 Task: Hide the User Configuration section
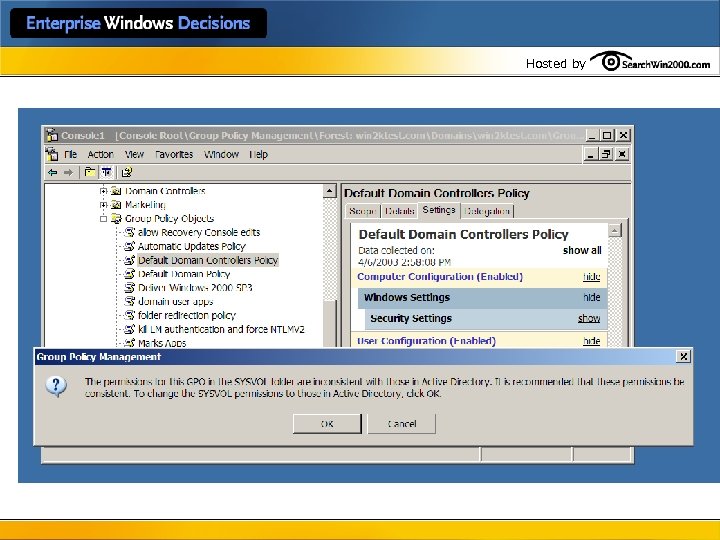click(591, 341)
